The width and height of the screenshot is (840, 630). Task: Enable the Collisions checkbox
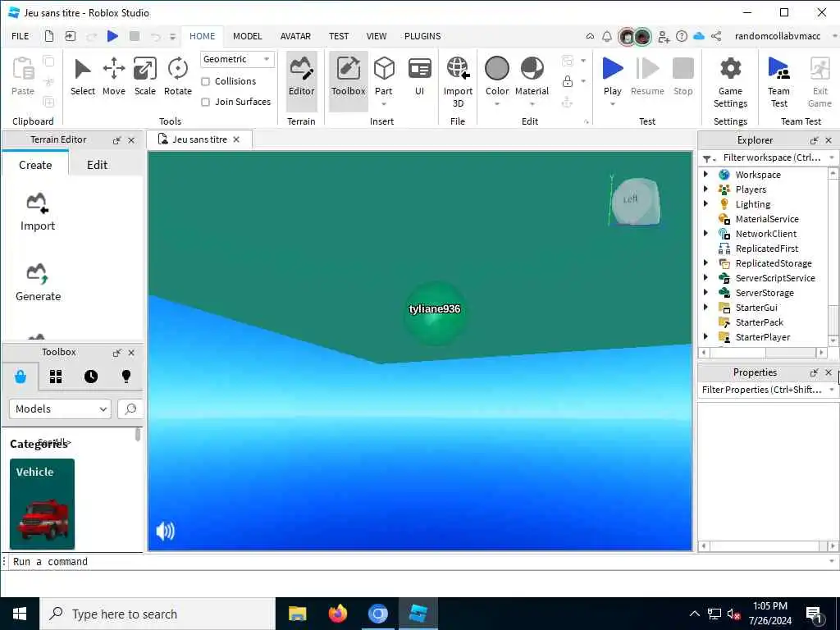click(205, 81)
